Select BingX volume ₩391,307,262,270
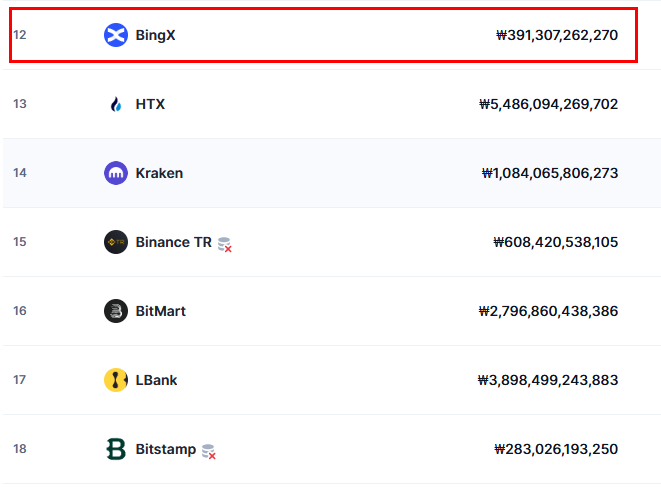This screenshot has height=495, width=661. coord(557,35)
